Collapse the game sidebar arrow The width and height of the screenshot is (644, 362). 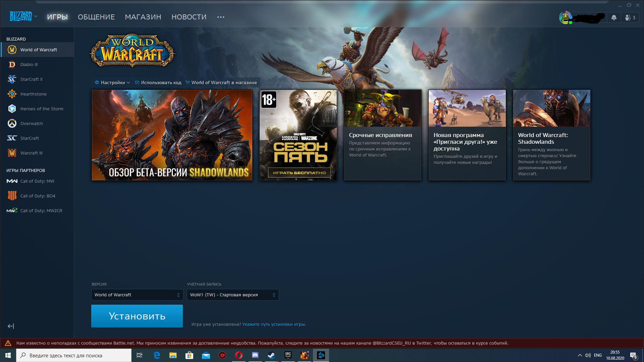tap(11, 326)
